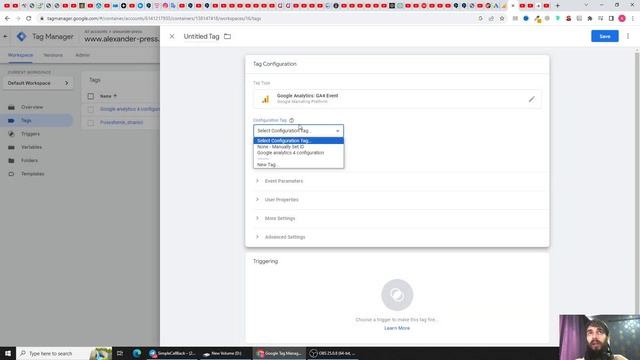
Task: Click the folder icon next to Untitled Tag
Action: tap(227, 36)
